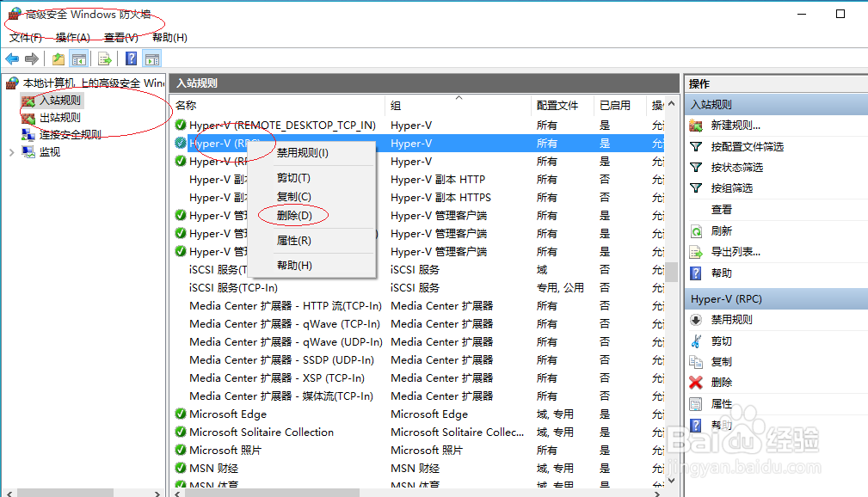Collapse the 入站规则 actions section header
This screenshot has height=497, width=868.
pyautogui.click(x=776, y=105)
